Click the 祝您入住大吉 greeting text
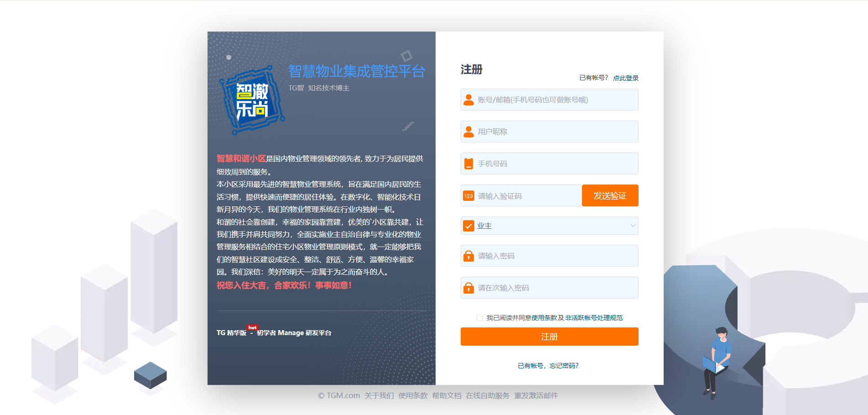868x415 pixels. pos(284,285)
